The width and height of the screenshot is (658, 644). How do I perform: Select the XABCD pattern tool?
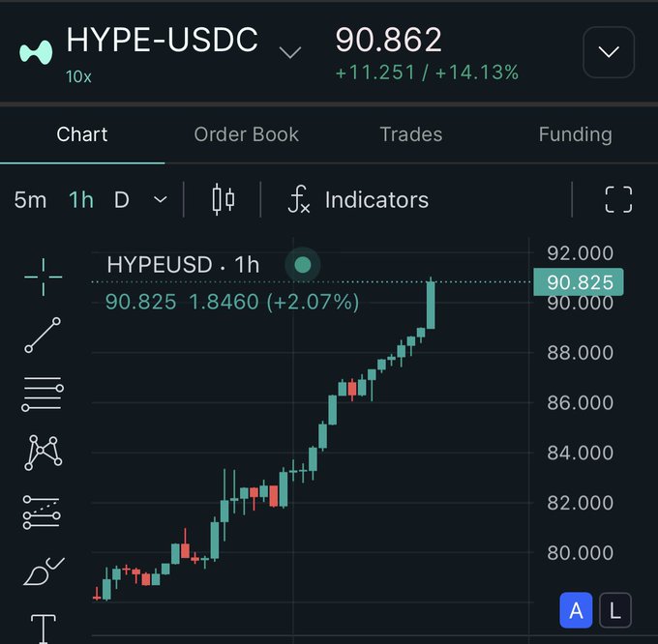[x=44, y=453]
